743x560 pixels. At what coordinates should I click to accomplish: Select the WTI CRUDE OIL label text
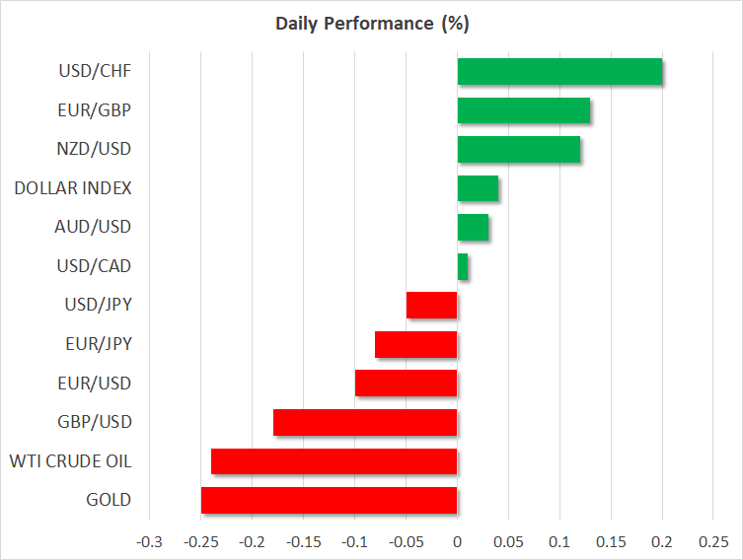click(x=70, y=461)
